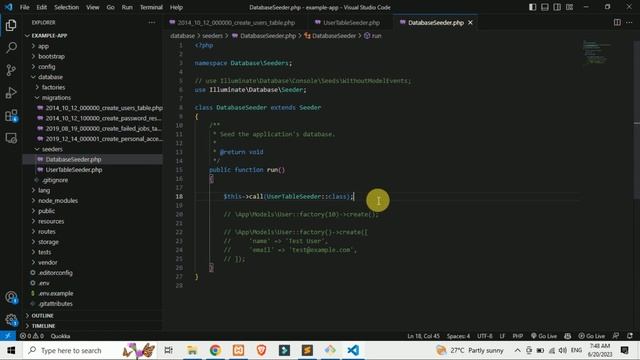Change PHP language mode in status bar
This screenshot has height=360, width=640.
tap(518, 336)
